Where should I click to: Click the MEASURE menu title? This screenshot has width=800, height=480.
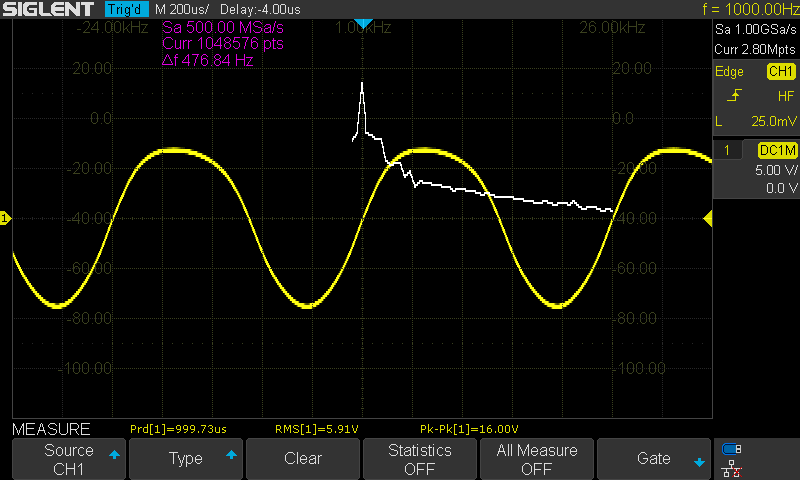[x=51, y=429]
